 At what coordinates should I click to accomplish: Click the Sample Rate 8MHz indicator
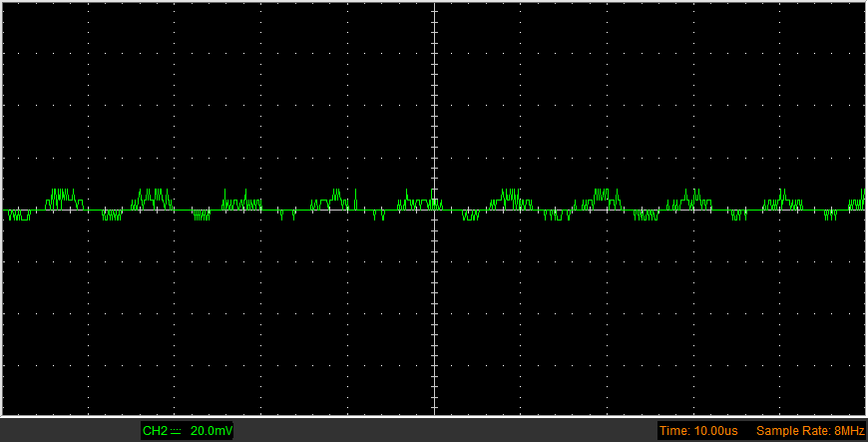coord(809,431)
